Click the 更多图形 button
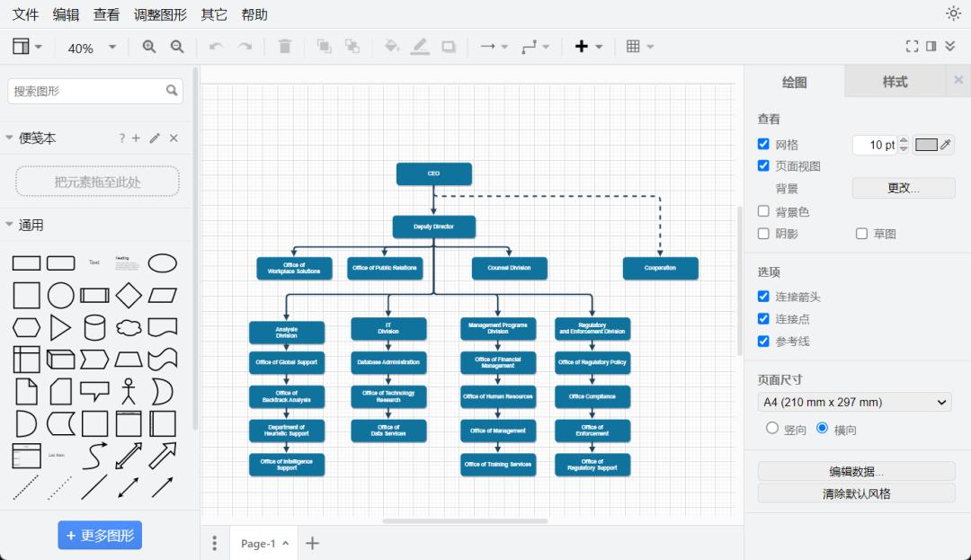Viewport: 971px width, 560px height. coord(100,535)
